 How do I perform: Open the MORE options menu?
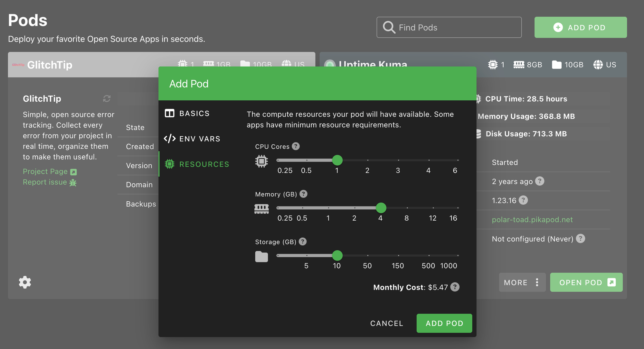522,282
